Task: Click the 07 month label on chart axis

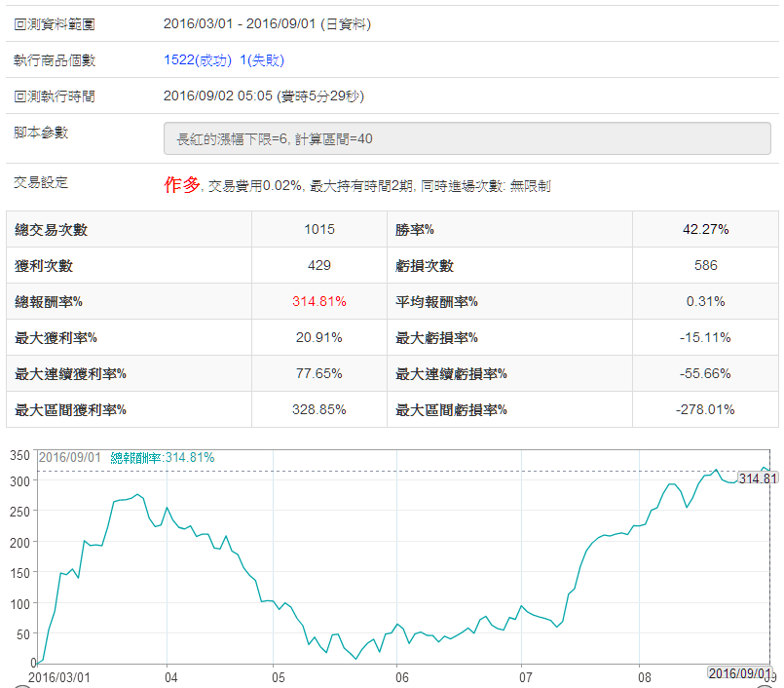Action: click(527, 675)
